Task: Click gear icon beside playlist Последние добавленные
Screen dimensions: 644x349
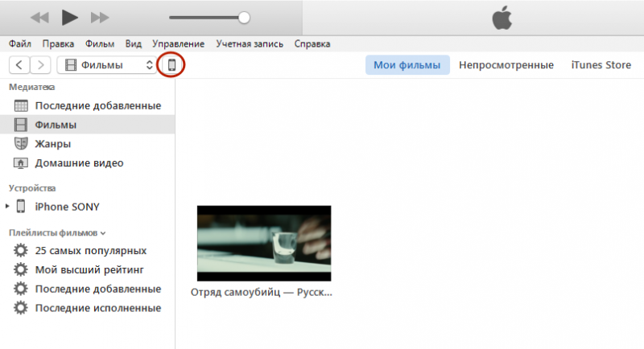Action: [21, 289]
